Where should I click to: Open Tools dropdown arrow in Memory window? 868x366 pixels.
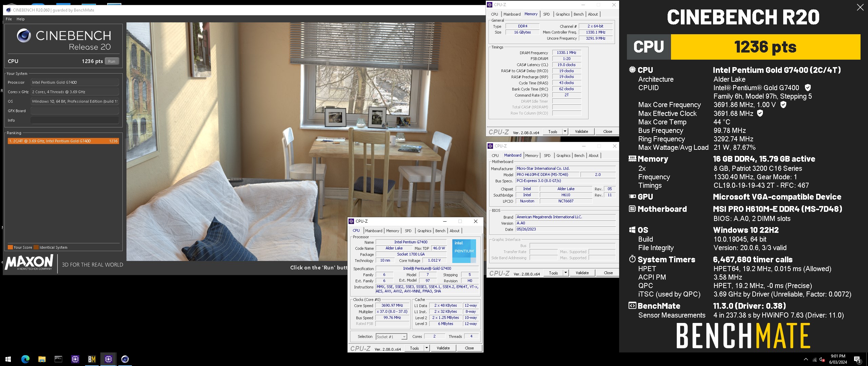click(x=565, y=131)
